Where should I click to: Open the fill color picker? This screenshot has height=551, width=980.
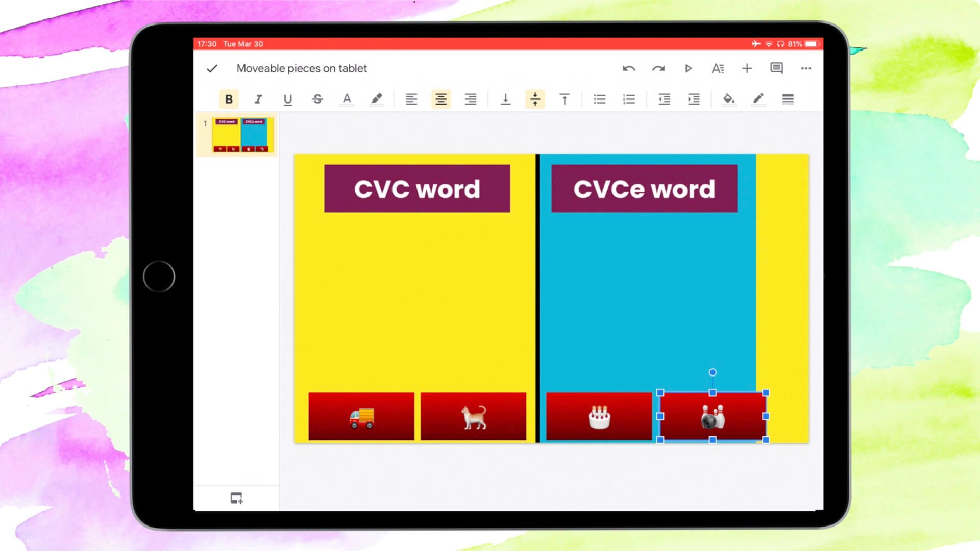tap(729, 99)
